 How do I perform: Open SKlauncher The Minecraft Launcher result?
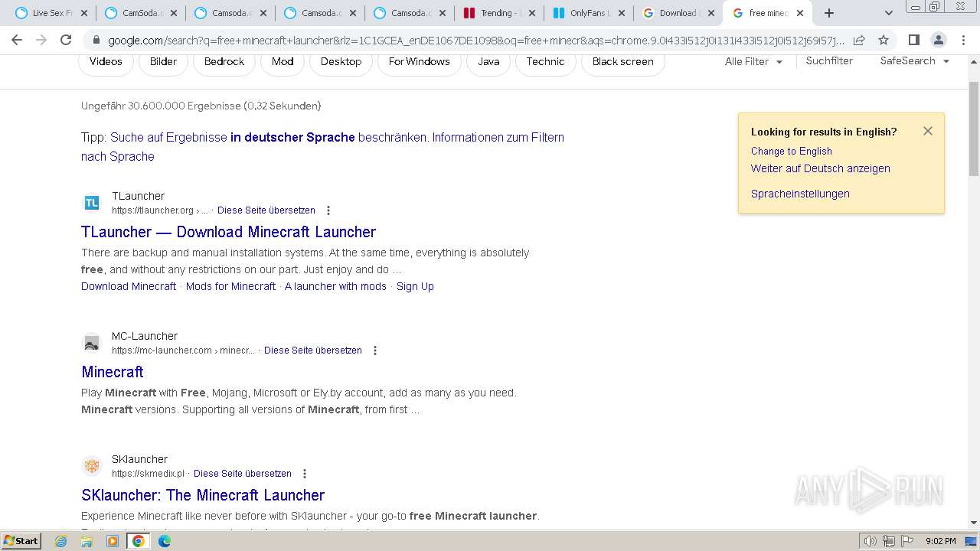pyautogui.click(x=203, y=495)
